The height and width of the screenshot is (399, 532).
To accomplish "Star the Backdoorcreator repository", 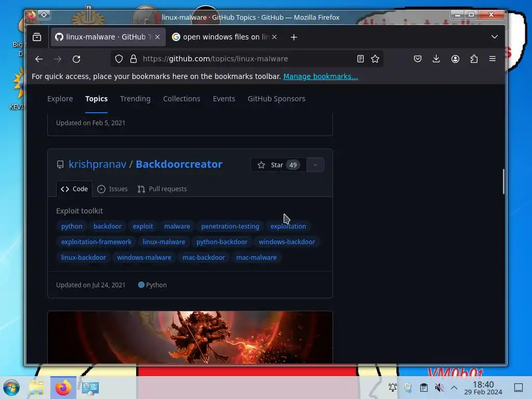I will click(278, 165).
